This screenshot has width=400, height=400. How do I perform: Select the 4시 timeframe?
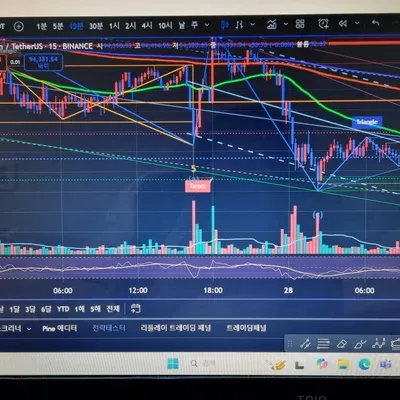click(147, 25)
